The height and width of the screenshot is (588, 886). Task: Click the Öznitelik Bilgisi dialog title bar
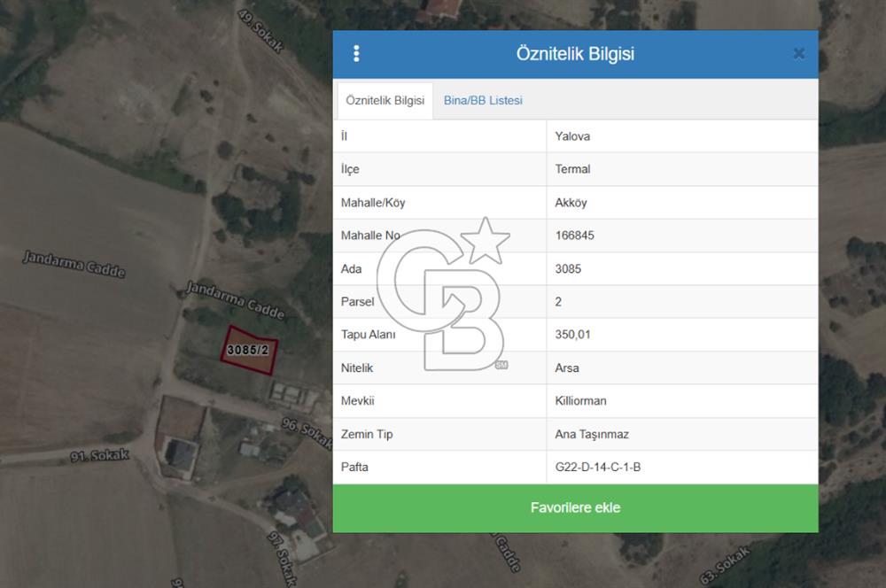coord(575,54)
